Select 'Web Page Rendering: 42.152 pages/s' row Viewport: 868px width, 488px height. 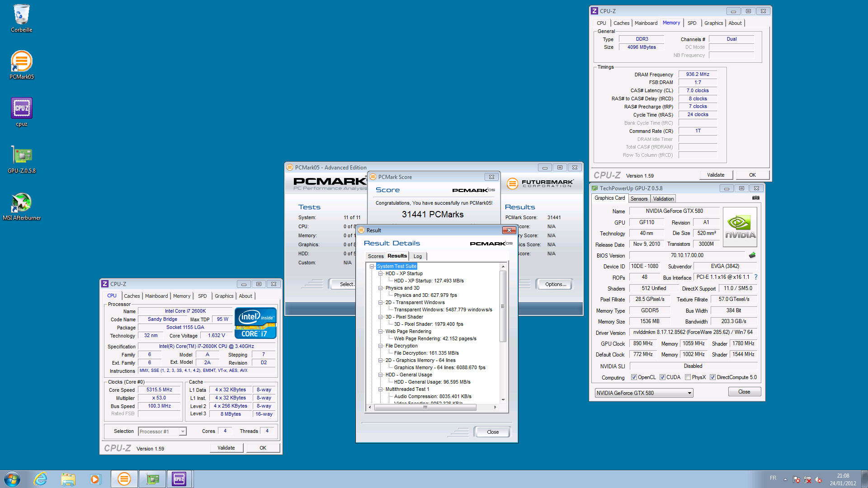pos(435,338)
